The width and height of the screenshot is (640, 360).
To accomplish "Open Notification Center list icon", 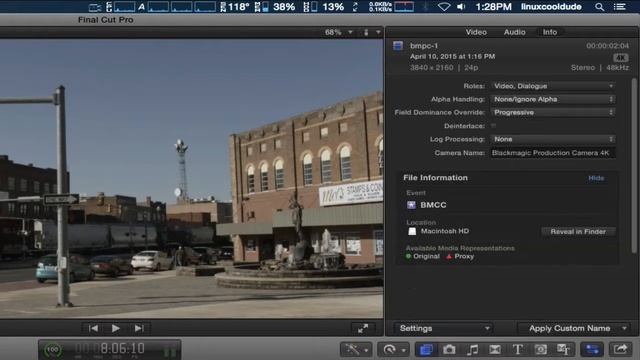I will [x=620, y=7].
